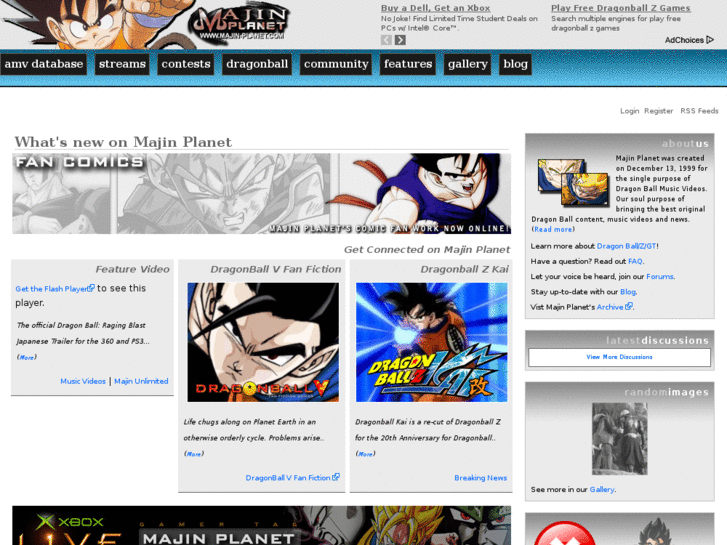The height and width of the screenshot is (545, 727).
Task: Open the contests menu
Action: [x=186, y=64]
